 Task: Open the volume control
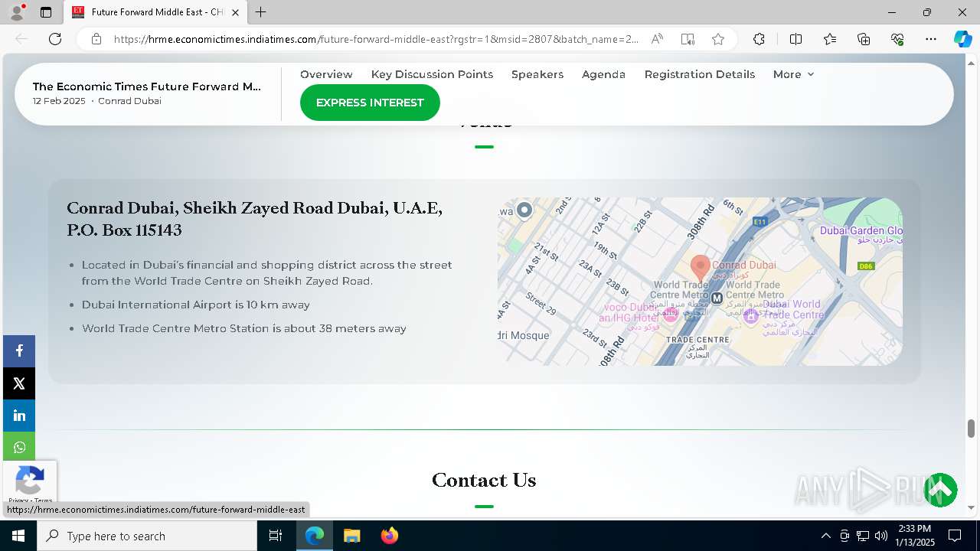[881, 536]
